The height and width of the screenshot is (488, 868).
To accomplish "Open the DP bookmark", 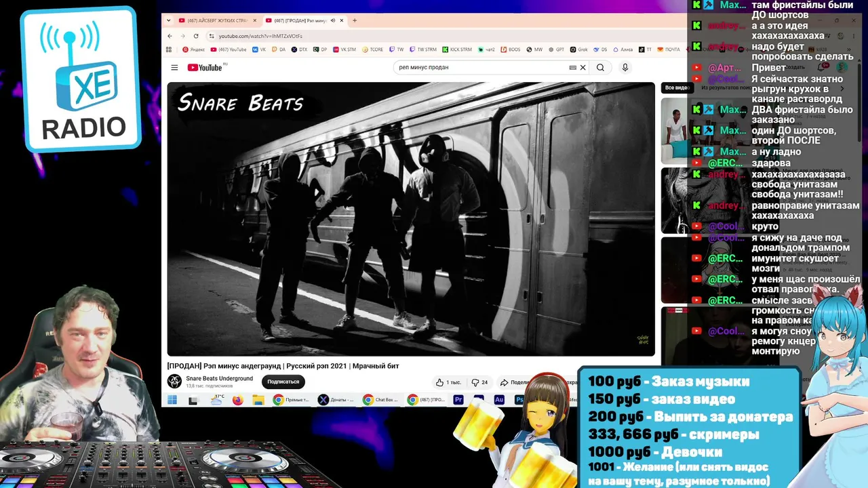I will 320,49.
